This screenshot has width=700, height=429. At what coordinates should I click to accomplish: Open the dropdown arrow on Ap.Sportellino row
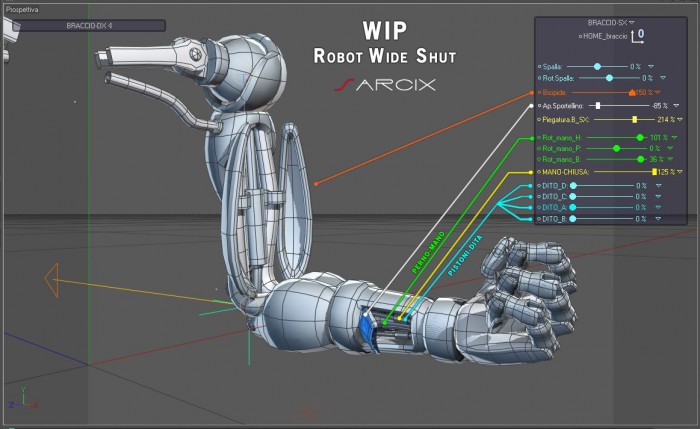pyautogui.click(x=676, y=106)
